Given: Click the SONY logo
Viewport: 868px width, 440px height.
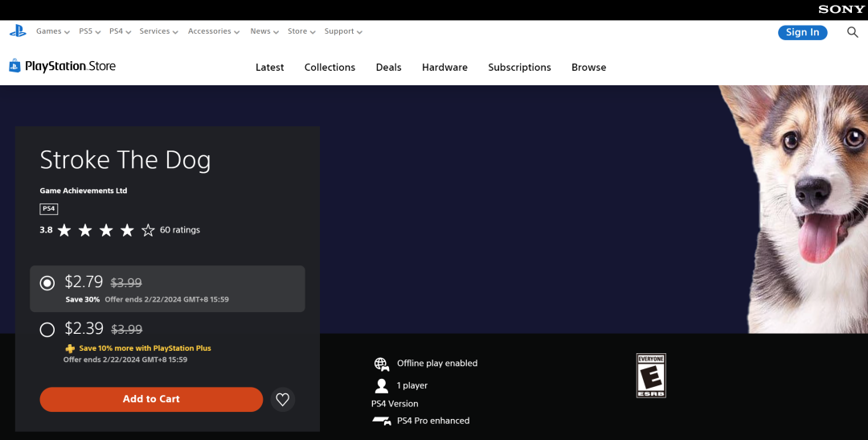Looking at the screenshot, I should coord(841,10).
